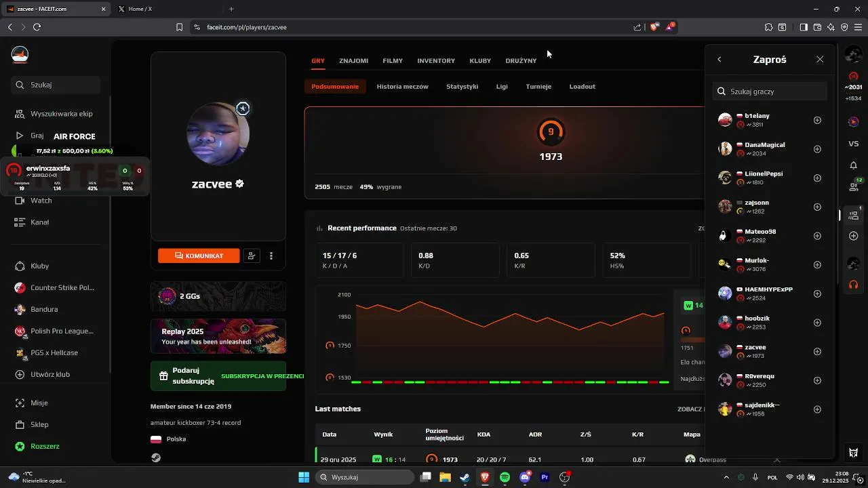Invite zajsonn with plus icon
This screenshot has width=868, height=488.
coord(817,207)
